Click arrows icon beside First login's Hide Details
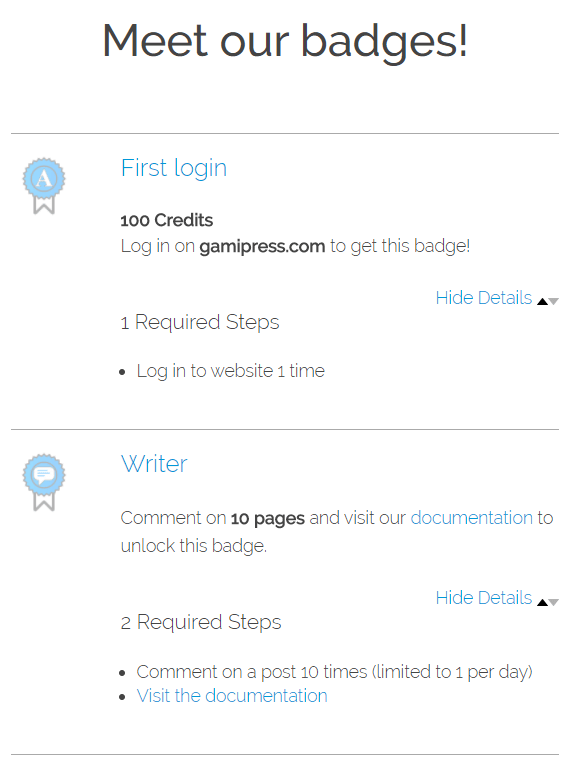Image resolution: width=570 pixels, height=765 pixels. pos(548,302)
